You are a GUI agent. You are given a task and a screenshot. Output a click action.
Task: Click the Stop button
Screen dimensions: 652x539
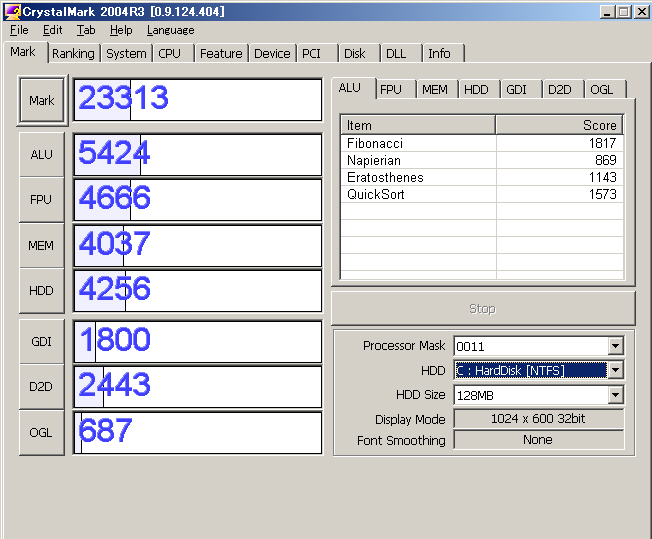tap(483, 308)
